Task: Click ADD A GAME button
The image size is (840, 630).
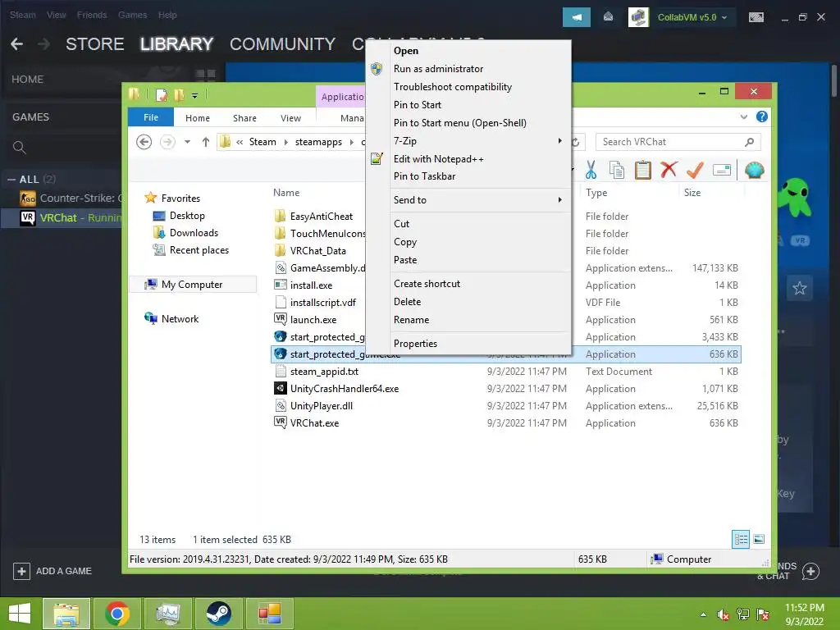Action: pos(52,571)
